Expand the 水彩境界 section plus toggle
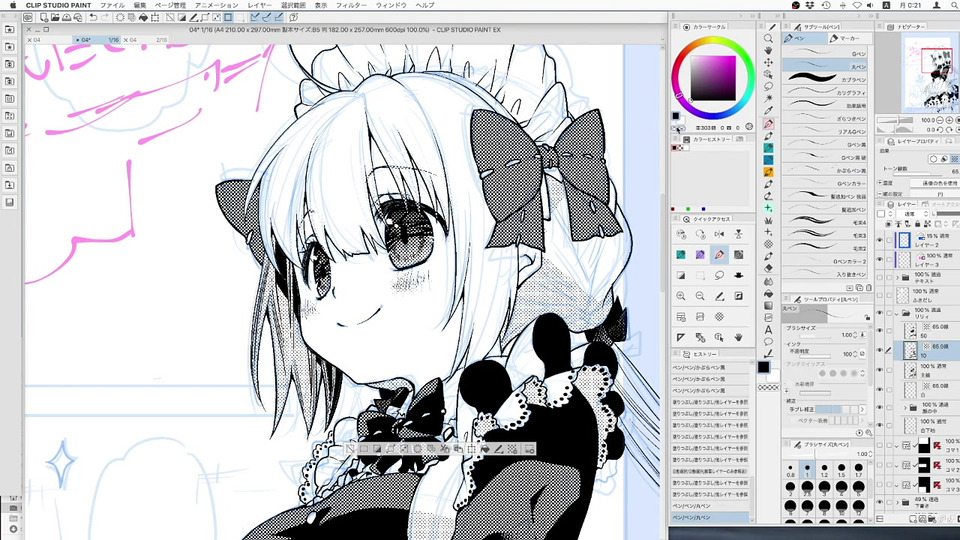 point(787,391)
